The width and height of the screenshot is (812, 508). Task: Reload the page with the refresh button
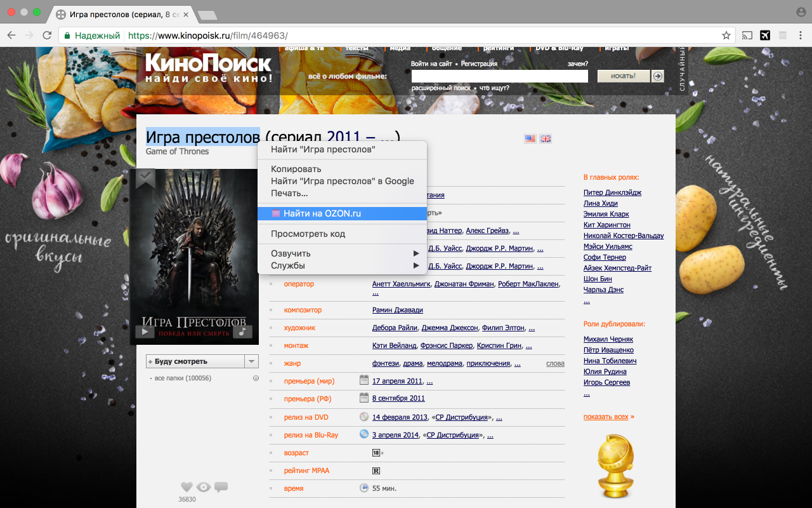[x=47, y=36]
